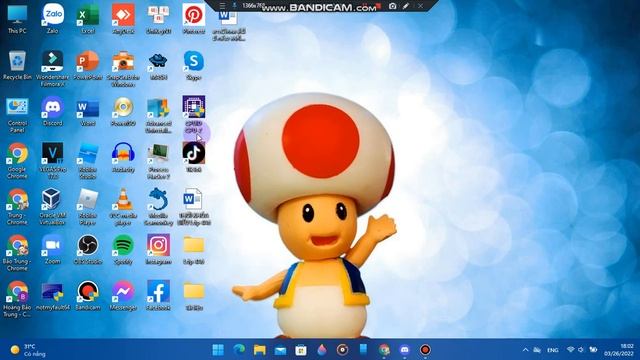Open the This PC desktop icon
Image resolution: width=640 pixels, height=360 pixels.
pos(17,19)
